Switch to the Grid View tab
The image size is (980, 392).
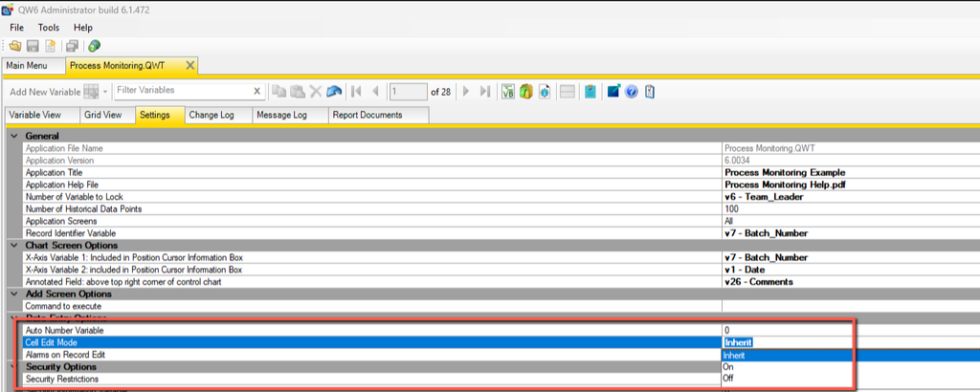click(107, 115)
